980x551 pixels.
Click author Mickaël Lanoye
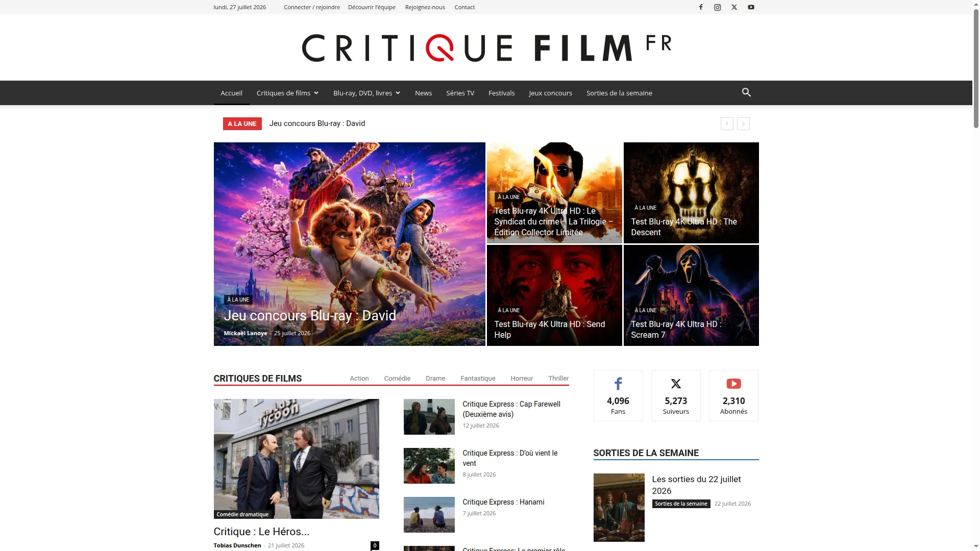pyautogui.click(x=246, y=333)
